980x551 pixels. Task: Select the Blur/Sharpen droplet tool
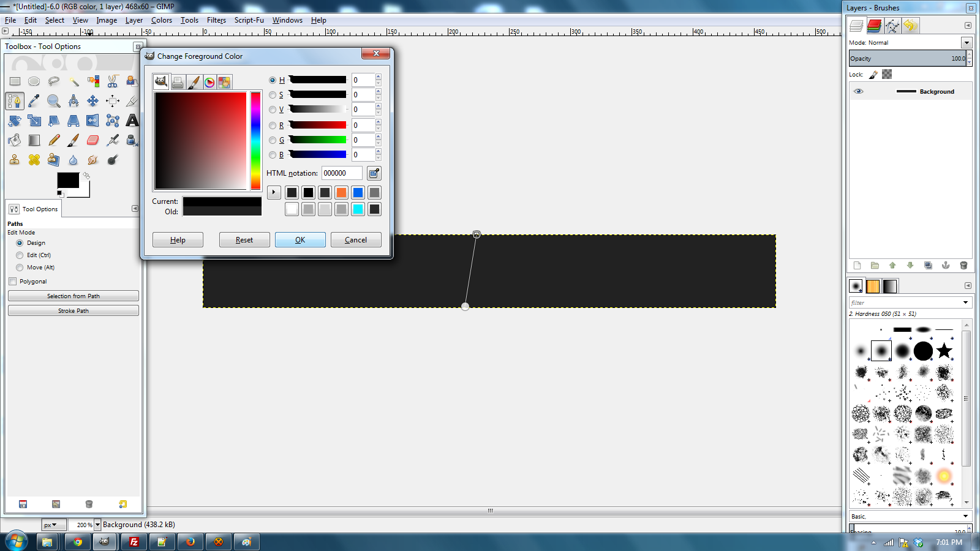click(x=73, y=160)
